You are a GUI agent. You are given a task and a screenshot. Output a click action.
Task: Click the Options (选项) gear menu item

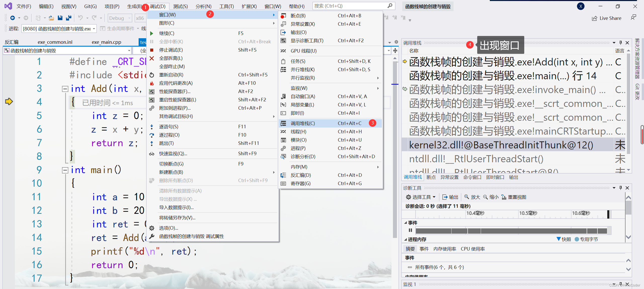click(x=169, y=228)
